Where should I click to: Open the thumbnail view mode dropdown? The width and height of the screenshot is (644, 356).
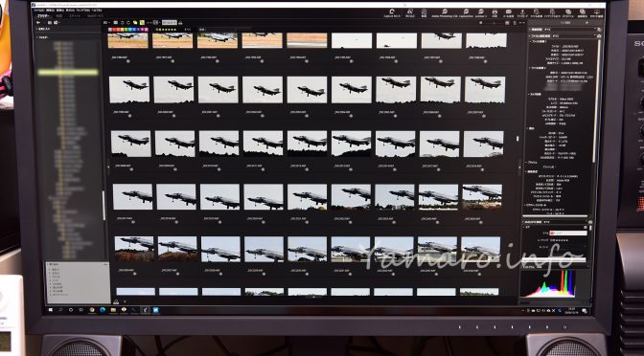[x=106, y=23]
